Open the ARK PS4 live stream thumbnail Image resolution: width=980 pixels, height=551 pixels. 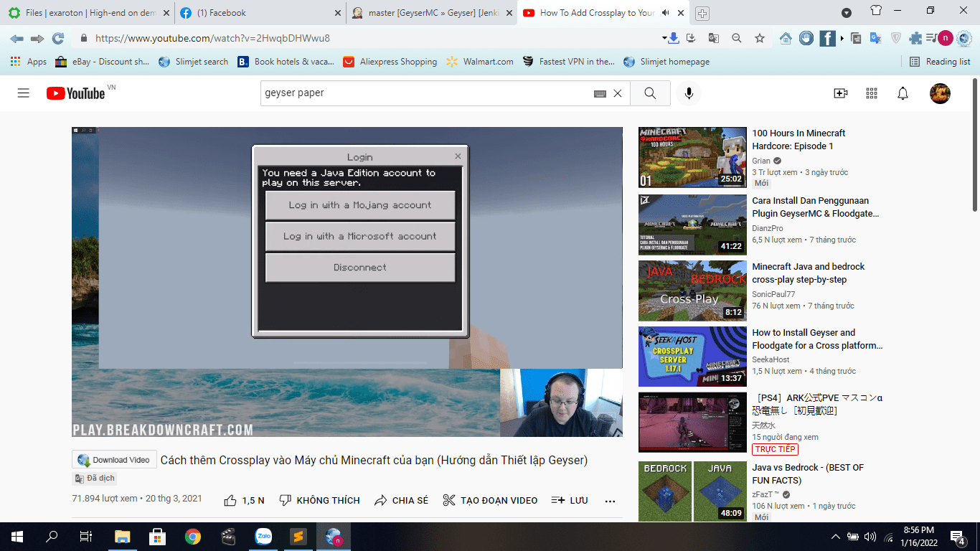point(692,423)
